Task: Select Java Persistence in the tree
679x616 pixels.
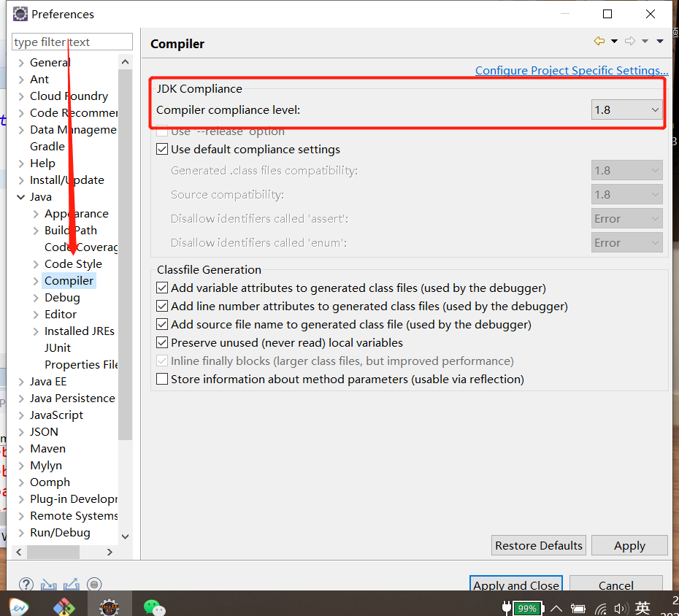Action: coord(72,399)
